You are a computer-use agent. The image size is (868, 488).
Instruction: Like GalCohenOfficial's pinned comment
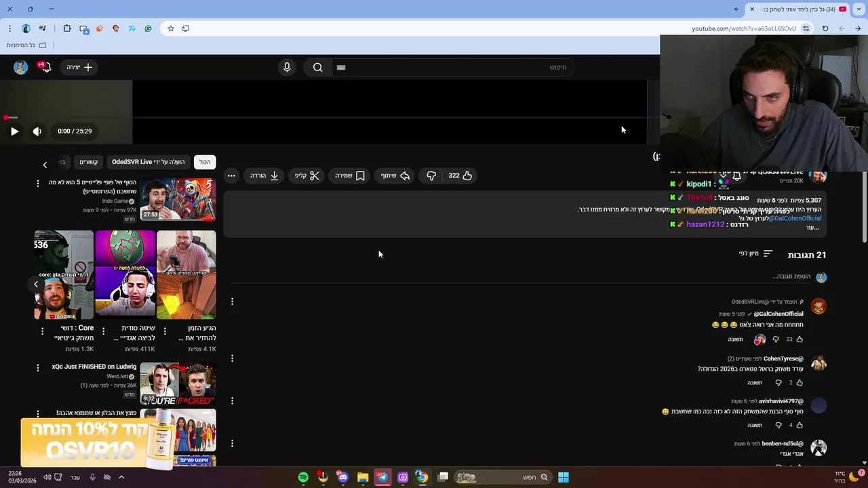[800, 340]
